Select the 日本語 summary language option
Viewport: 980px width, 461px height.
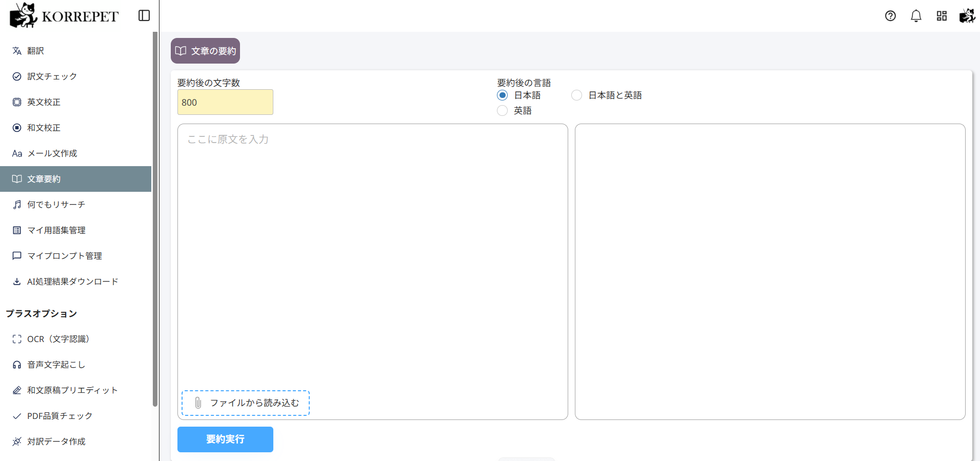[503, 95]
